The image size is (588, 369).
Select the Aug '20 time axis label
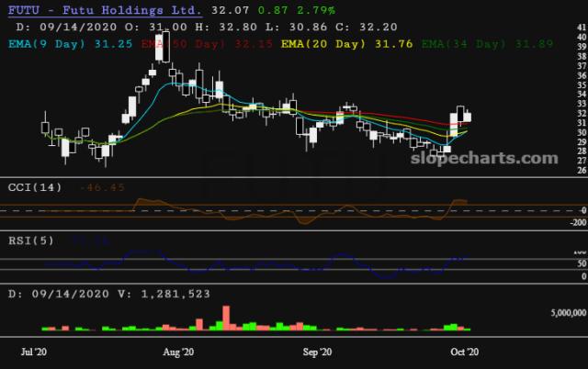coord(178,352)
